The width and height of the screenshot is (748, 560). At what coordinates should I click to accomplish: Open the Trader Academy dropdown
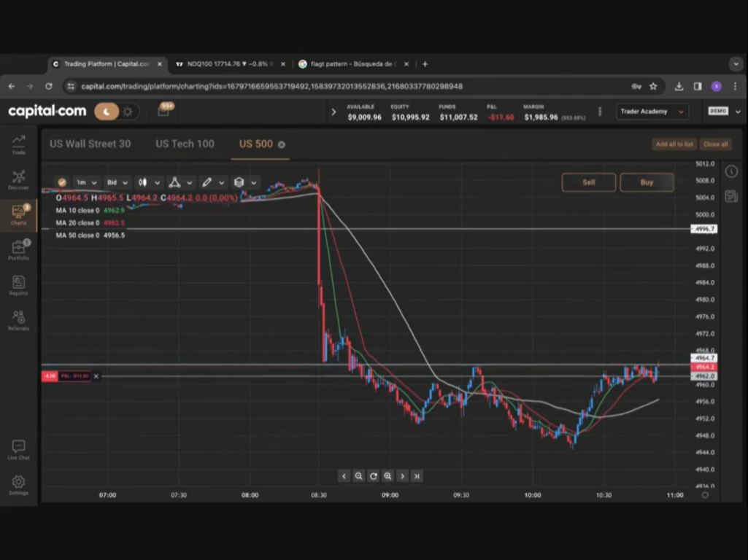[652, 112]
